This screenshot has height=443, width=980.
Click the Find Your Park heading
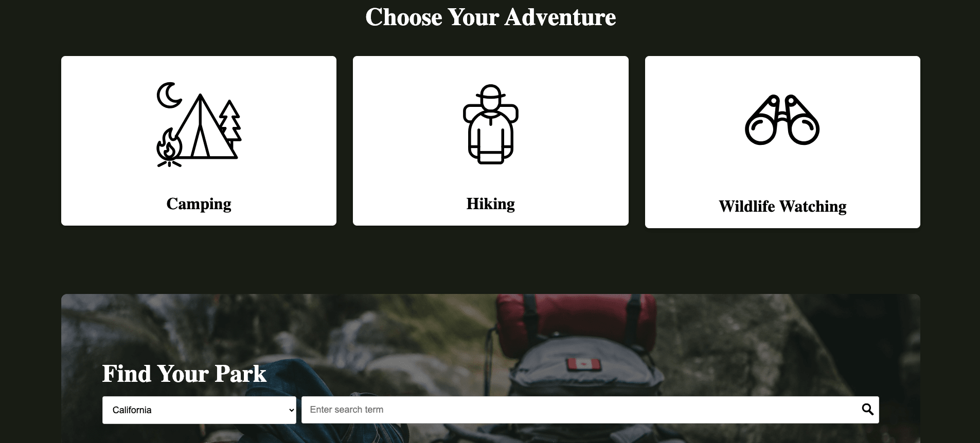tap(184, 374)
